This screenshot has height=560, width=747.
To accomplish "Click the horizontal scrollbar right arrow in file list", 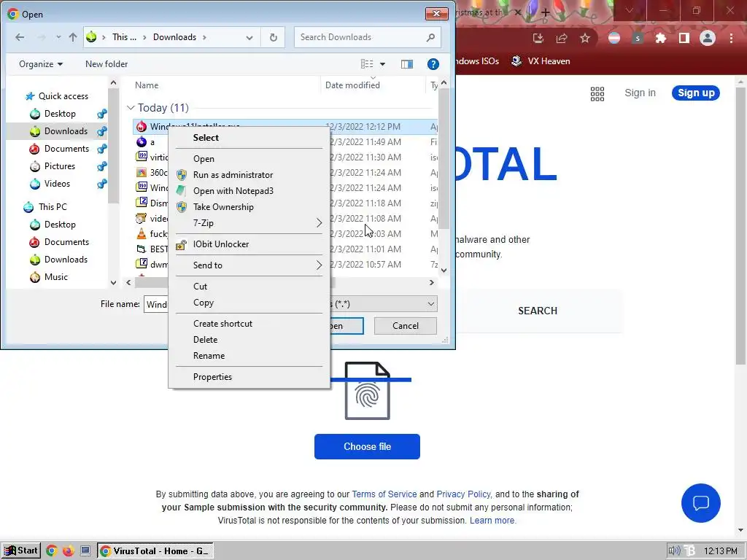I will 431,282.
